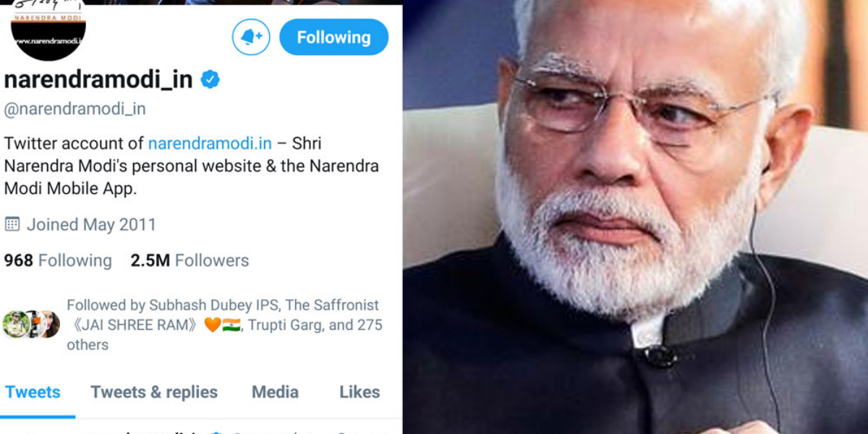Enable notifications for this profile

pos(250,38)
